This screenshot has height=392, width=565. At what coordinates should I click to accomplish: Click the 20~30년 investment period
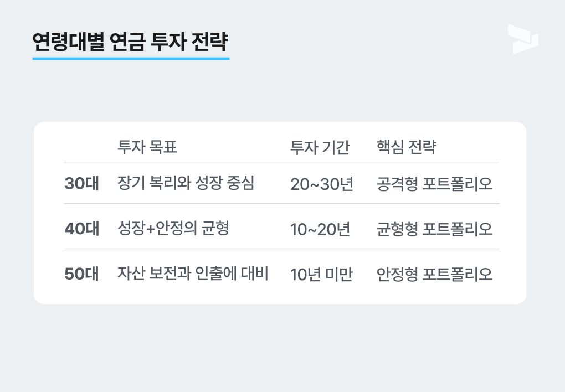pyautogui.click(x=322, y=184)
